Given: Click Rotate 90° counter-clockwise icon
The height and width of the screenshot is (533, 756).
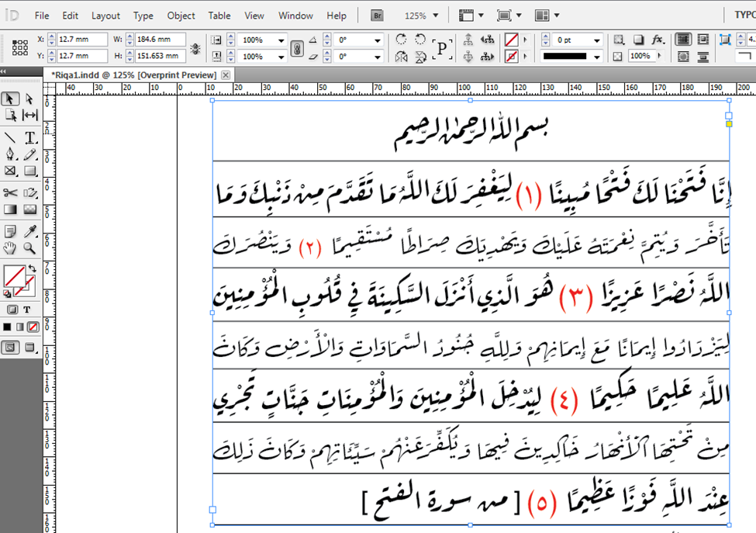Looking at the screenshot, I should tap(420, 40).
